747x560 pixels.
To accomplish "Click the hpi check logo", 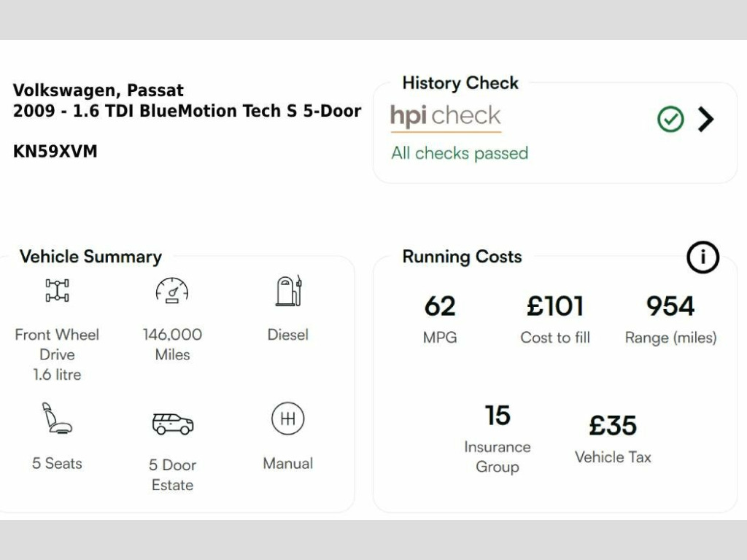I will click(446, 117).
